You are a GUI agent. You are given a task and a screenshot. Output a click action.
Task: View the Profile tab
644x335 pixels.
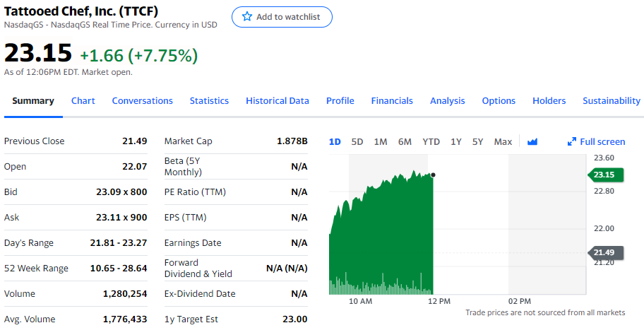tap(340, 100)
